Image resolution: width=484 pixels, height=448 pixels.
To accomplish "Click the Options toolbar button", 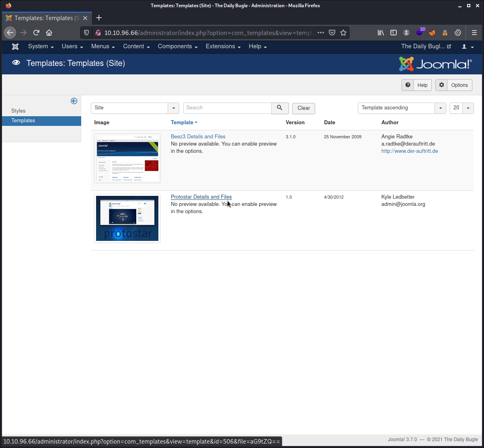I will click(x=454, y=85).
